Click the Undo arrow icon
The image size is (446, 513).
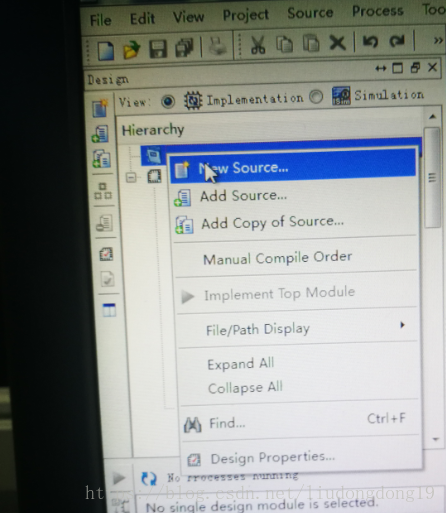(370, 41)
